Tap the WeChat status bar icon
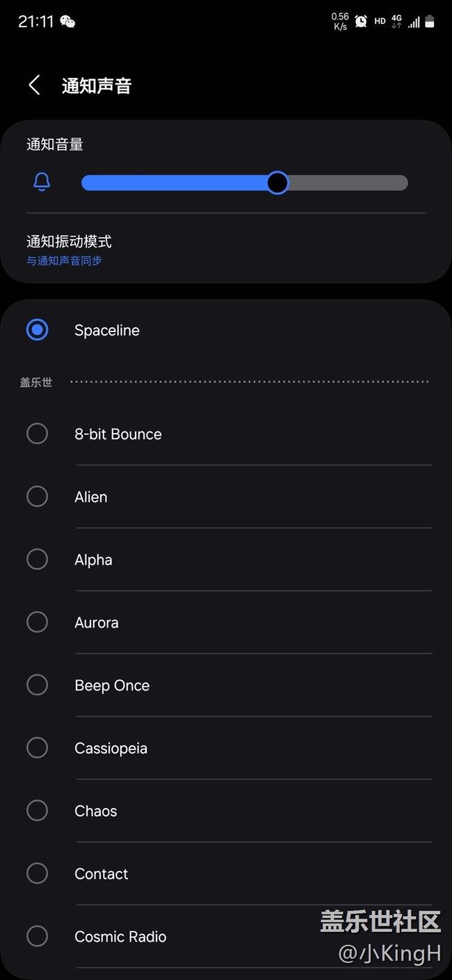The height and width of the screenshot is (980, 452). [x=67, y=22]
